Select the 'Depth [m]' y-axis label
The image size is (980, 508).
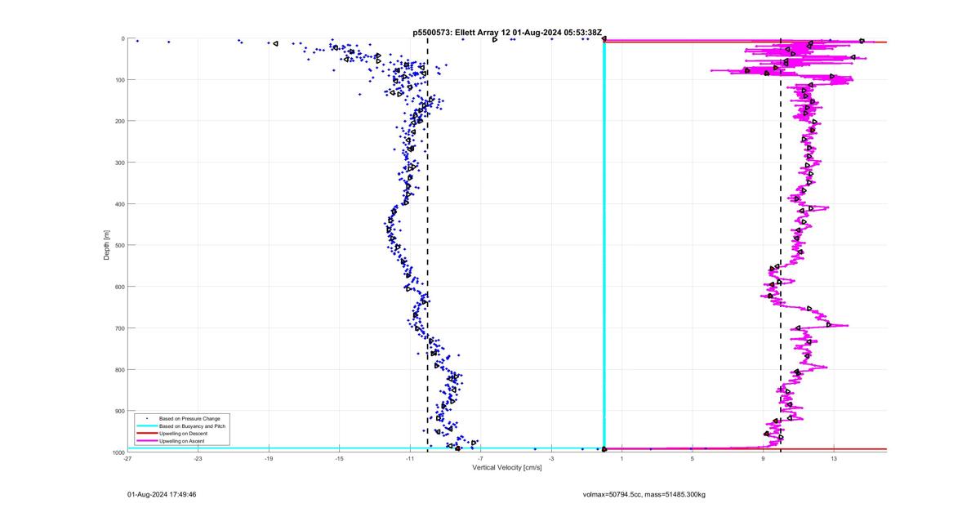tap(106, 245)
